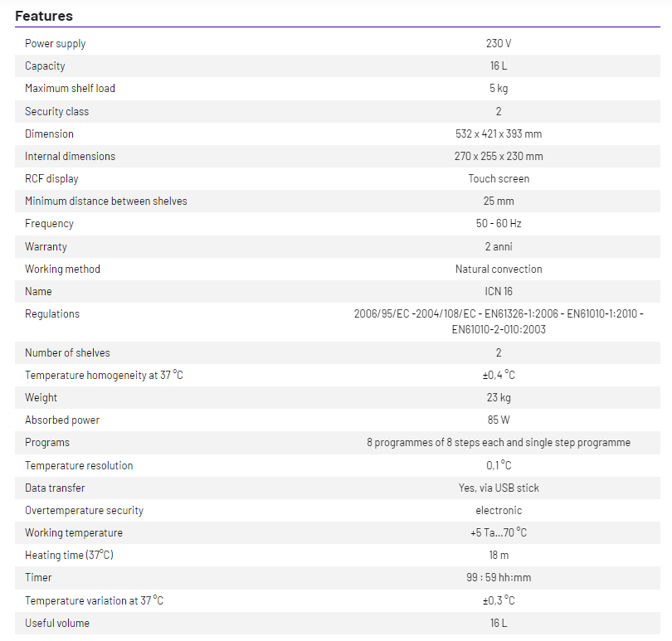
Task: Click the 99 : 59 hh:mm timer value
Action: [499, 577]
